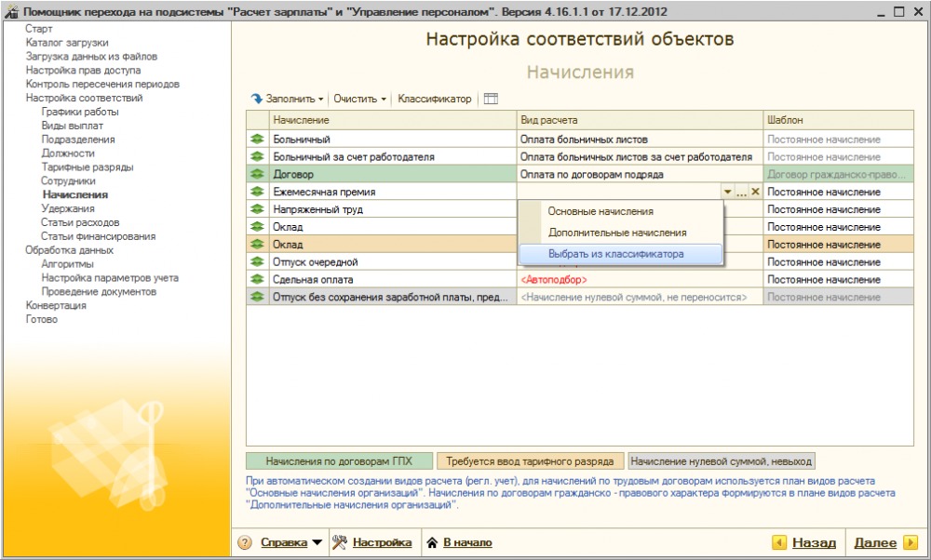Go back with the Назад button
931x560 pixels.
point(814,542)
